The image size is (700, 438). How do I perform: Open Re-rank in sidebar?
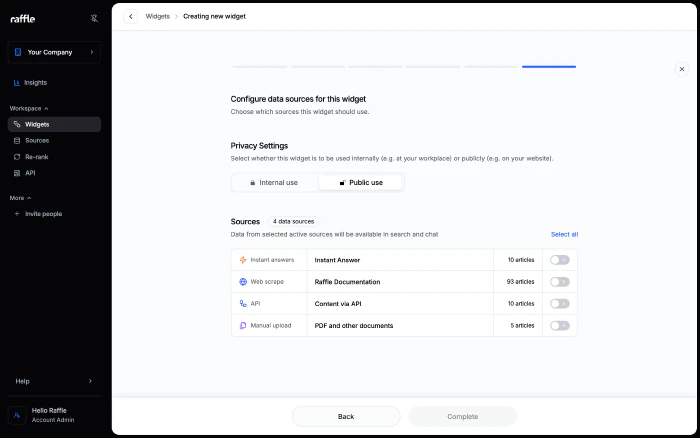pos(37,157)
